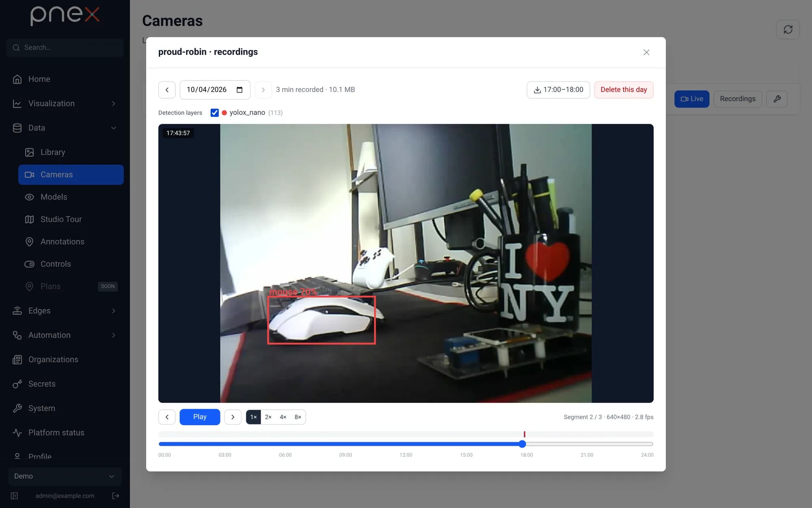
Task: Click the Controls toggle icon
Action: pyautogui.click(x=29, y=264)
